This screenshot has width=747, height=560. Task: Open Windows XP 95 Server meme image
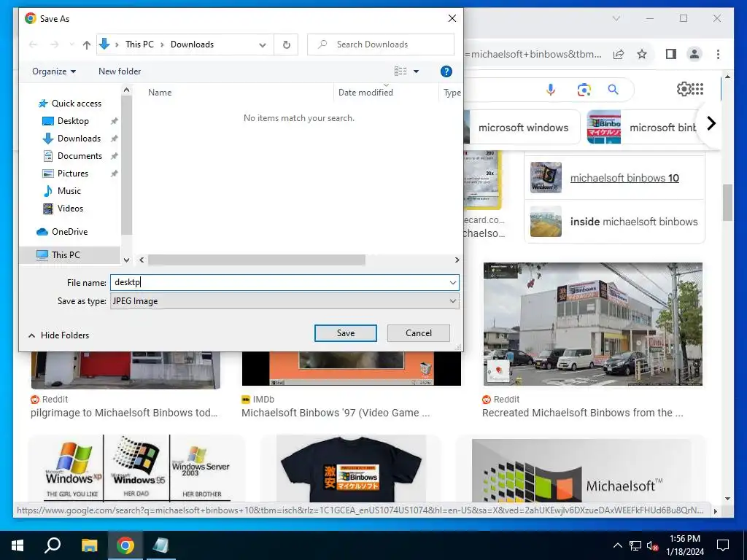[136, 467]
